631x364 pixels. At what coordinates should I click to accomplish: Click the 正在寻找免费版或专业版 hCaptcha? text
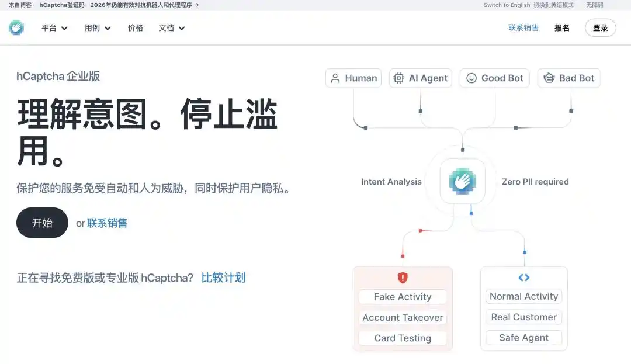click(x=105, y=278)
